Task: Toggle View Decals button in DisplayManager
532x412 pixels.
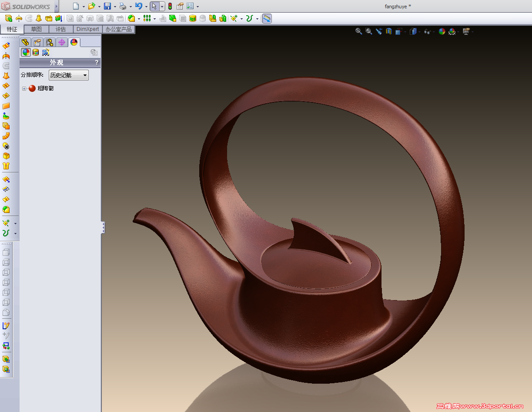Action: tap(36, 52)
